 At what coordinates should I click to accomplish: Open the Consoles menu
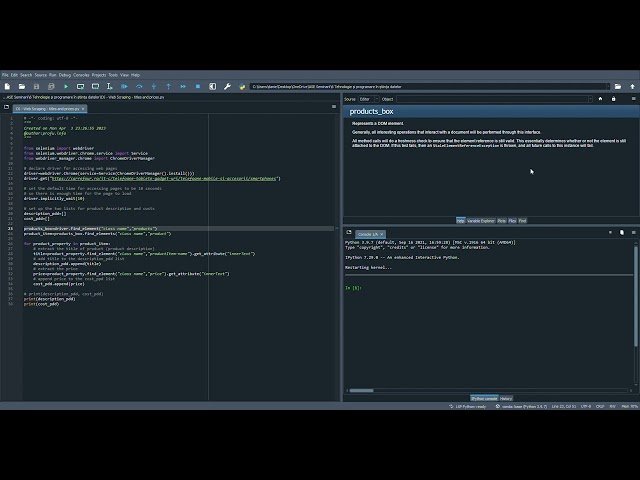[81, 75]
